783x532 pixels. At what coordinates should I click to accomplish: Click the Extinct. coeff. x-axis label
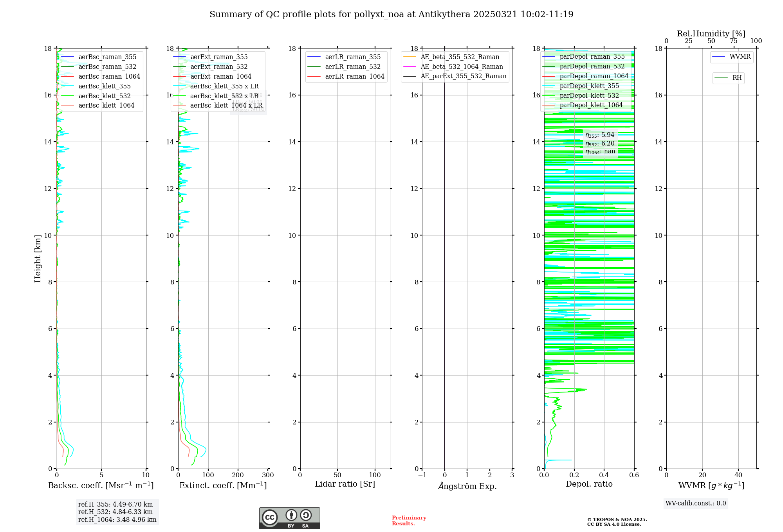[223, 485]
